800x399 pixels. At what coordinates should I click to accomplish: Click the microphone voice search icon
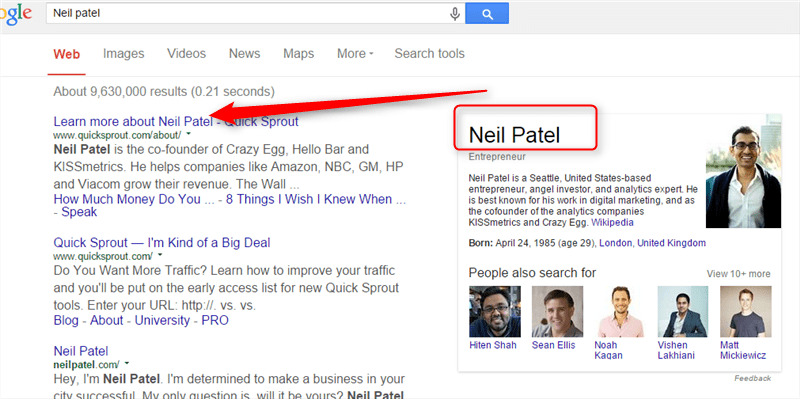pyautogui.click(x=455, y=14)
